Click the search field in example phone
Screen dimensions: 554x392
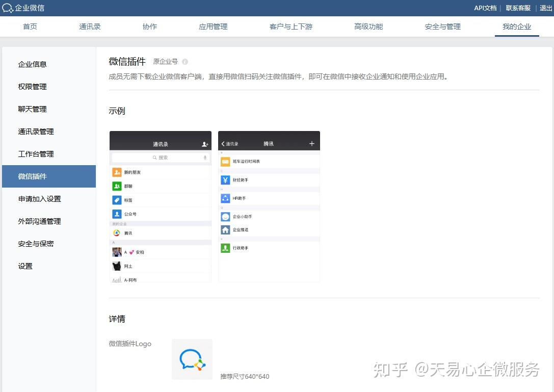(x=161, y=158)
